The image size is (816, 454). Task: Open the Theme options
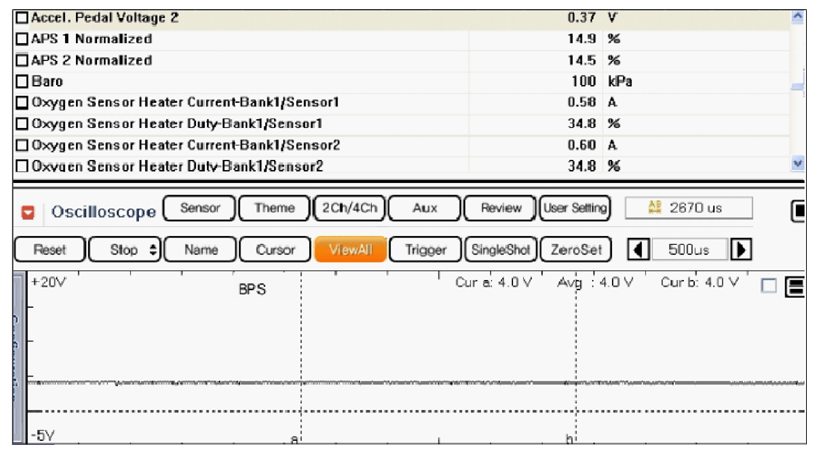pos(274,208)
